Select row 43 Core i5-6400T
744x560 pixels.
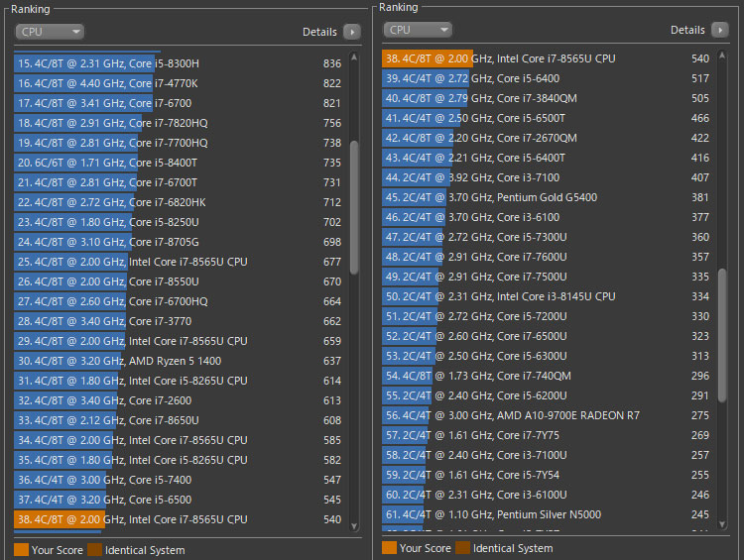[x=548, y=158]
